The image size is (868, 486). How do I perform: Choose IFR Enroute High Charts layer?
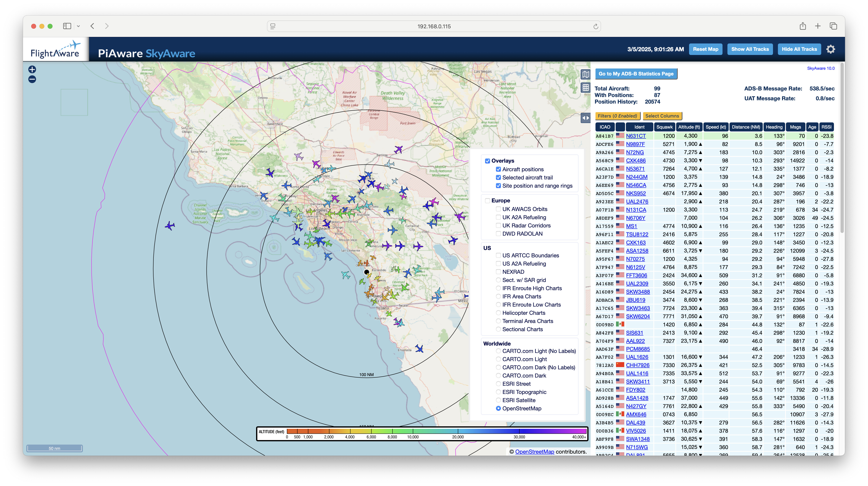pos(498,288)
